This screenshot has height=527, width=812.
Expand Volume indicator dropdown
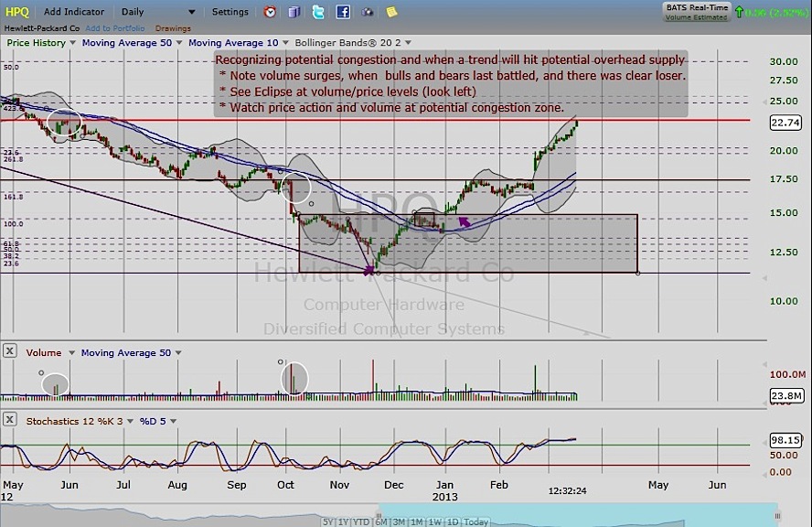[x=71, y=352]
